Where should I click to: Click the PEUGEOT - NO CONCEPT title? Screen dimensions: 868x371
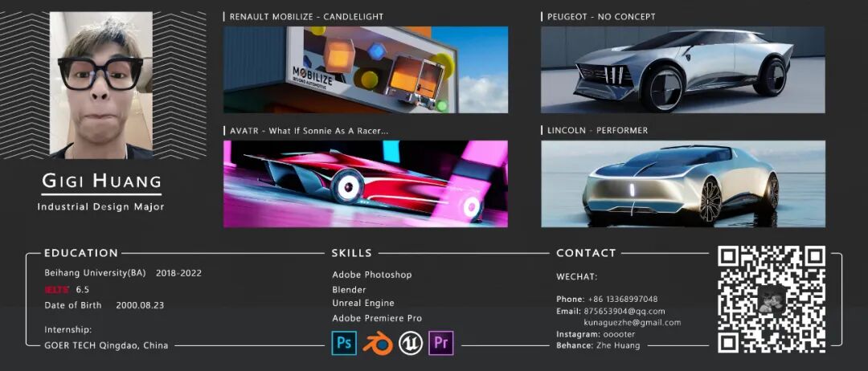(x=601, y=17)
